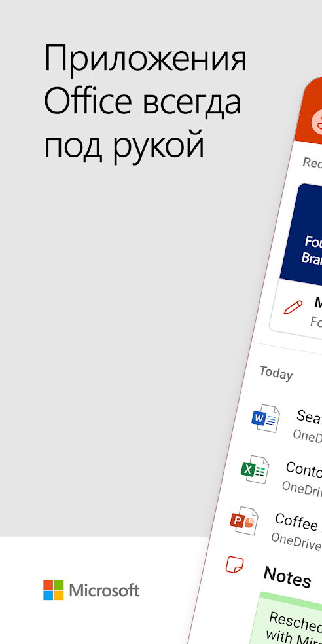
Task: Open the PowerPoint presentation icon
Action: 244,520
